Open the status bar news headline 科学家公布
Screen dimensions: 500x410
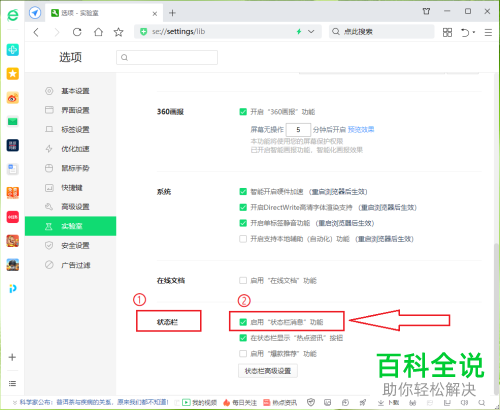(x=94, y=402)
